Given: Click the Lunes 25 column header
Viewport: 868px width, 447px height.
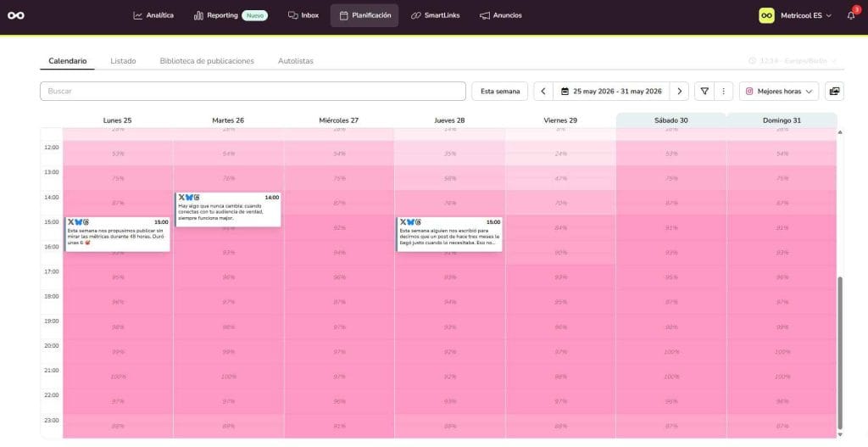Looking at the screenshot, I should (117, 120).
